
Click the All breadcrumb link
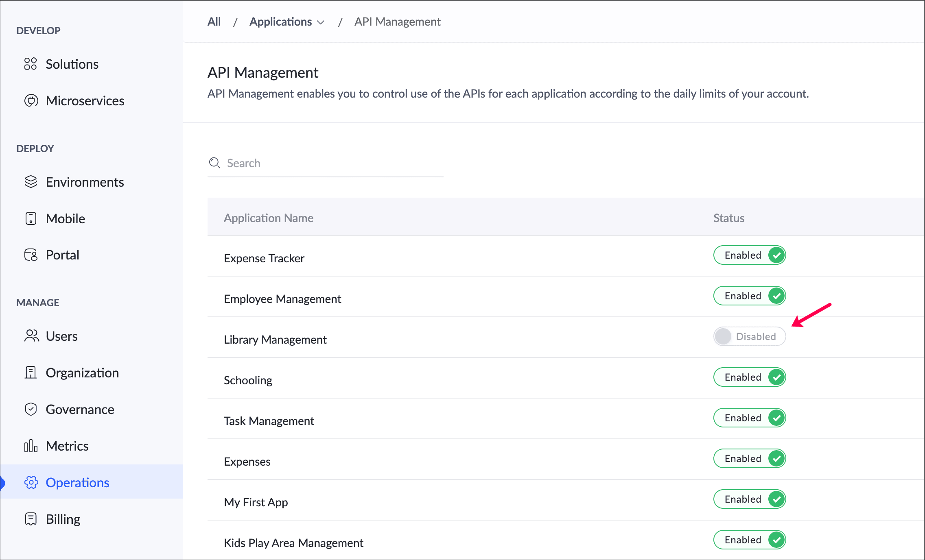pyautogui.click(x=214, y=22)
